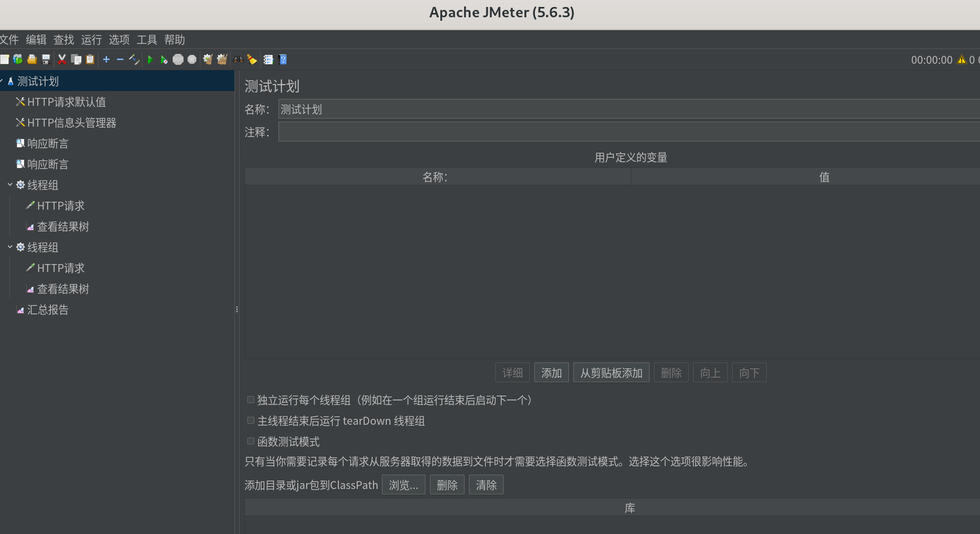Open the 文件 menu

tap(9, 40)
